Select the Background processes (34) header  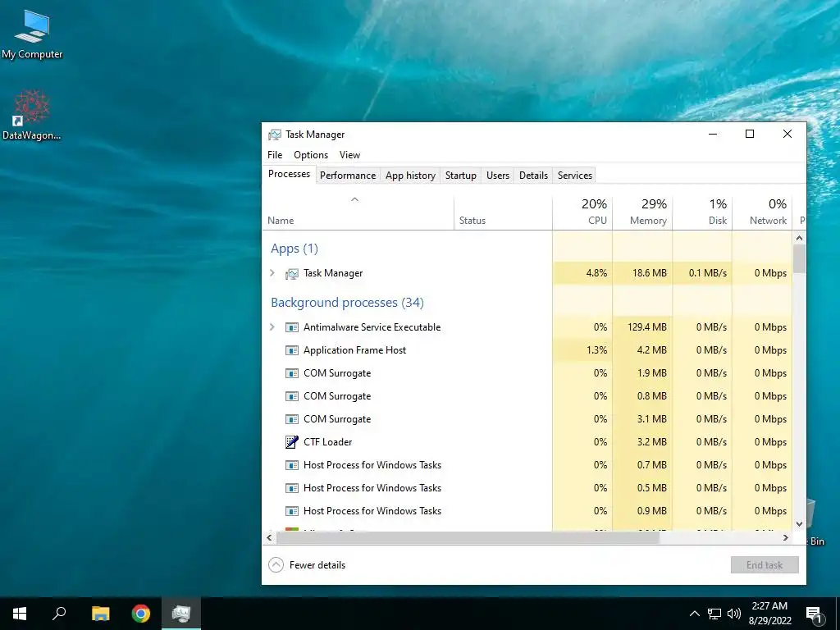[x=347, y=303]
